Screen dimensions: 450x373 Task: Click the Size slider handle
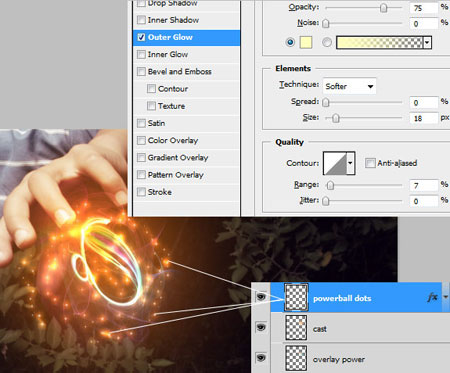(336, 118)
